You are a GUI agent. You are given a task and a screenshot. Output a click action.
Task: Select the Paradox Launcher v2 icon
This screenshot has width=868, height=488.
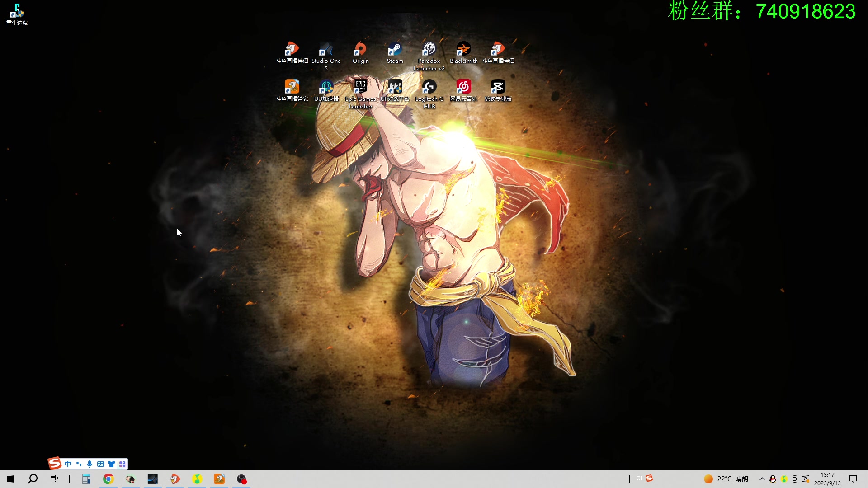click(x=429, y=56)
